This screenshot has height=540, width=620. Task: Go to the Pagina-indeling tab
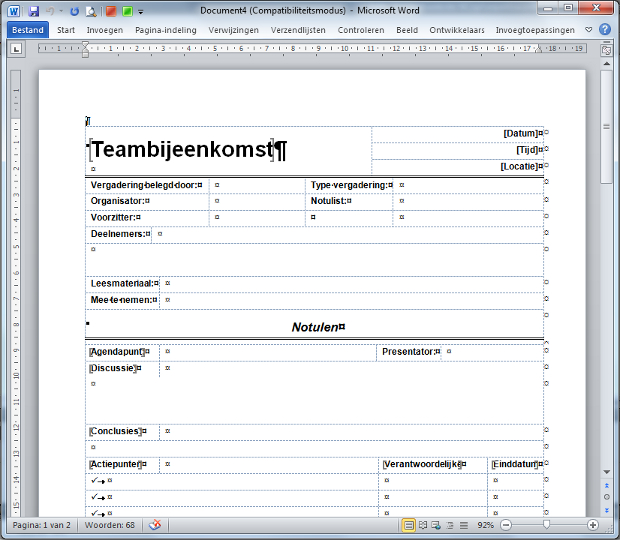[166, 30]
